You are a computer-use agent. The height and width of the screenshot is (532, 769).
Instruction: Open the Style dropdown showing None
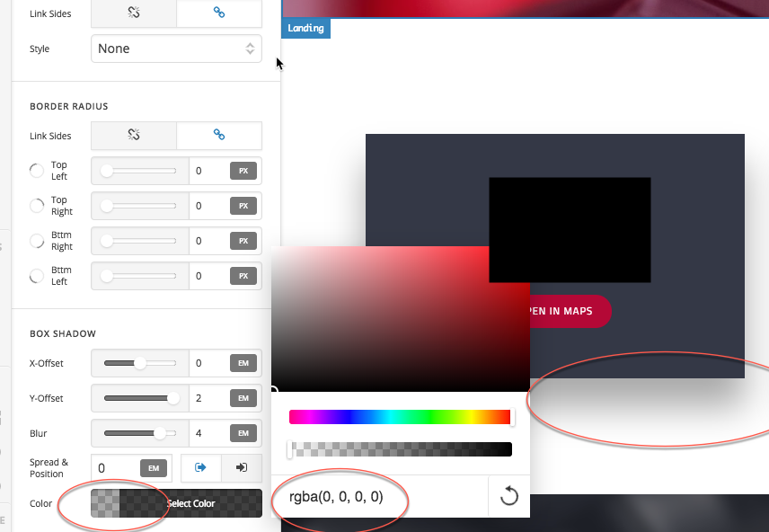pos(176,49)
